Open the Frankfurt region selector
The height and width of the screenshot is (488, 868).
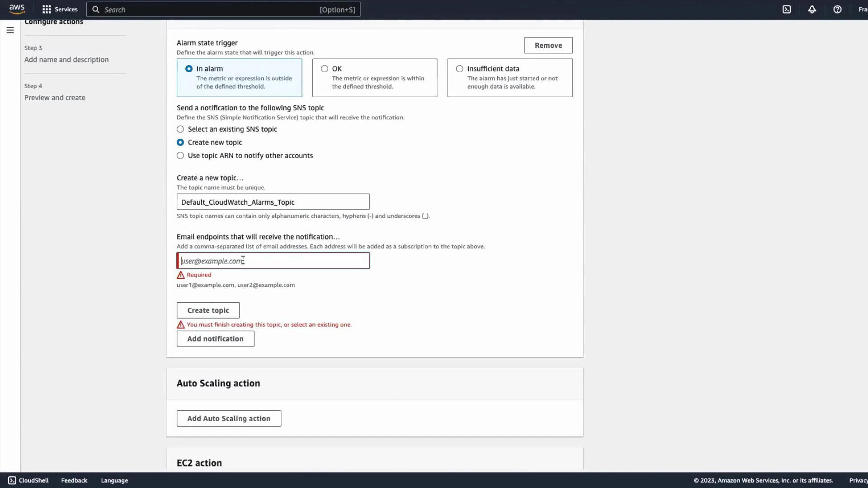[x=863, y=9]
